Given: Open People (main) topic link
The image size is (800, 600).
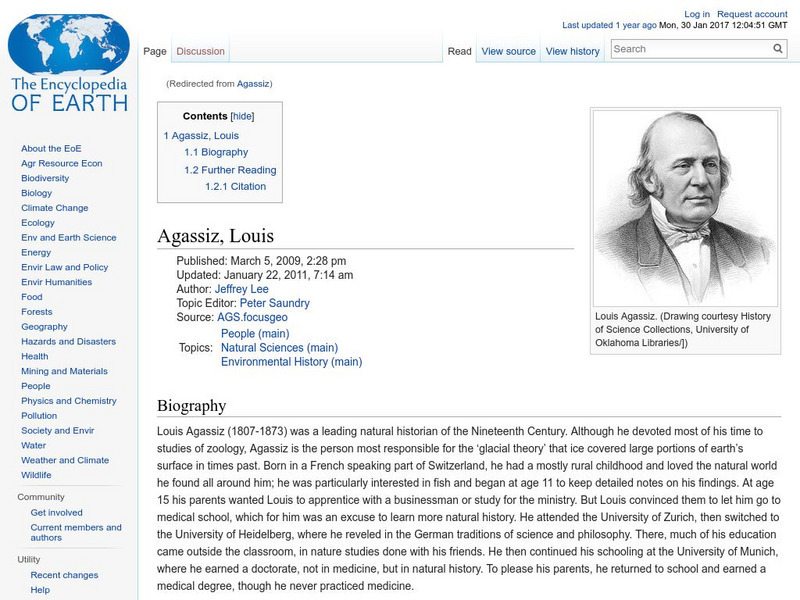Looking at the screenshot, I should 255,333.
